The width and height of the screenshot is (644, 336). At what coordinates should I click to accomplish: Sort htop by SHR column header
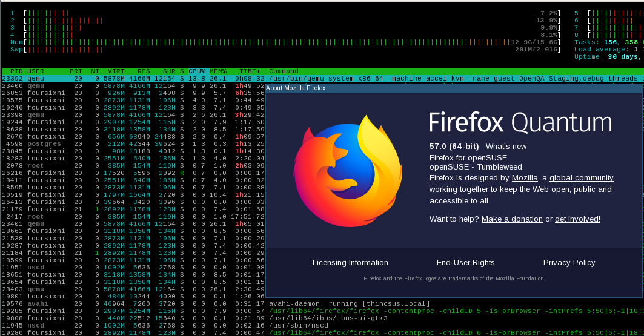169,71
